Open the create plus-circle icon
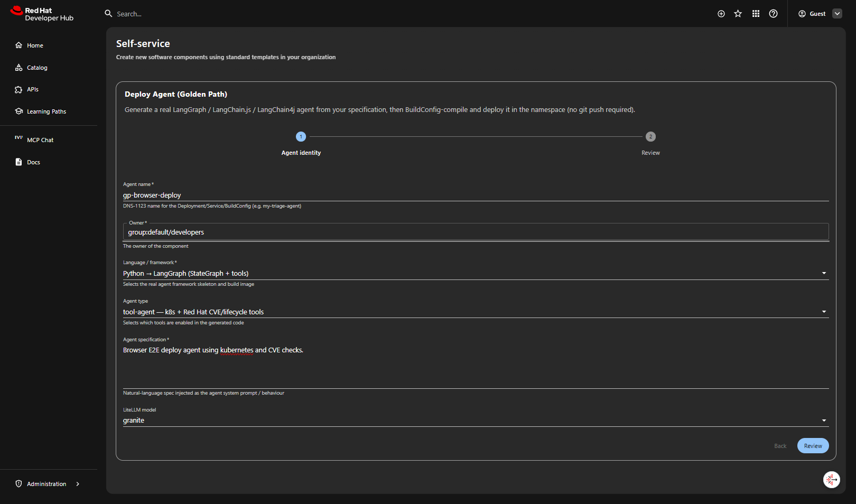Screen dimensions: 856x504 pyautogui.click(x=721, y=14)
